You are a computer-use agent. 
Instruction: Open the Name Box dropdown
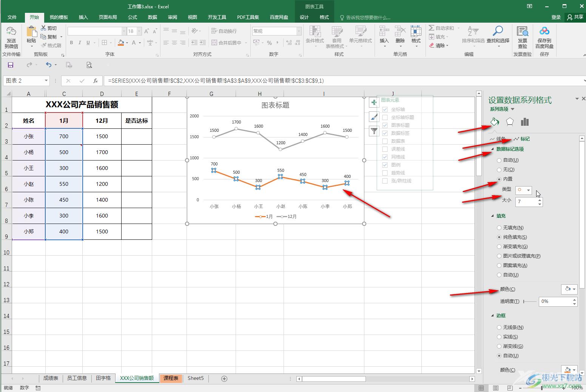click(x=46, y=80)
